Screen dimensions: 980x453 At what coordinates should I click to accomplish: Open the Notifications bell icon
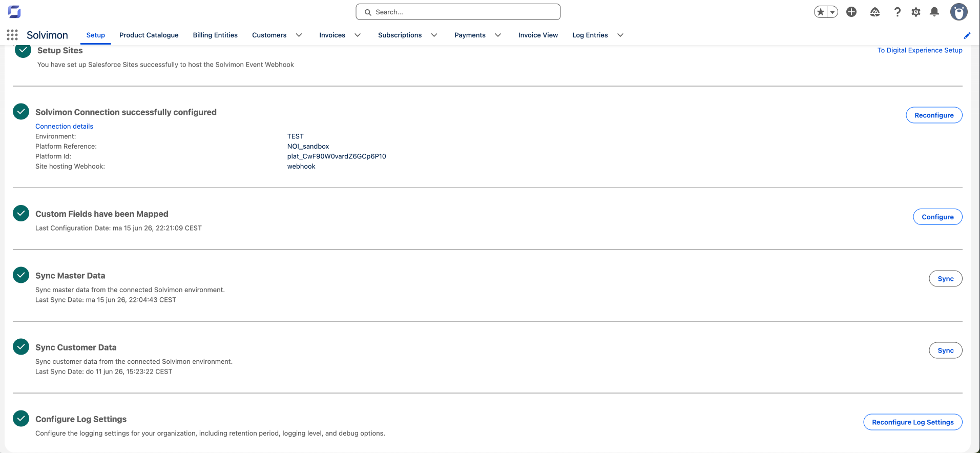pyautogui.click(x=934, y=12)
